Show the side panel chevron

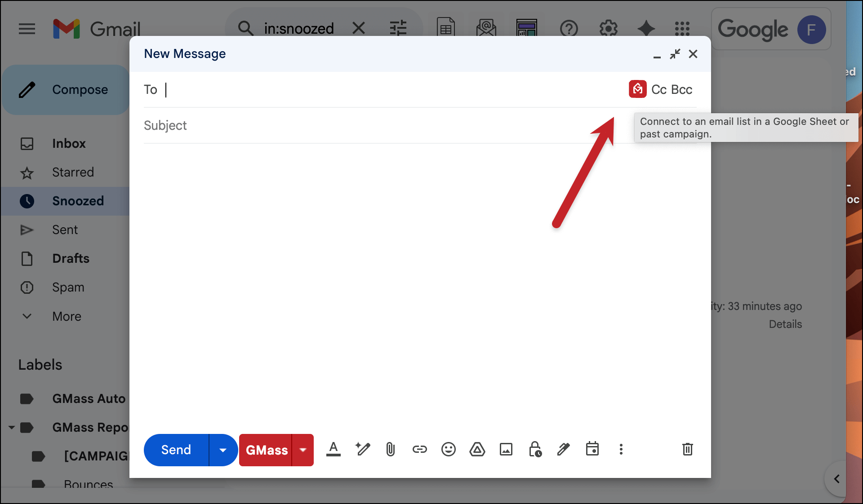click(837, 479)
